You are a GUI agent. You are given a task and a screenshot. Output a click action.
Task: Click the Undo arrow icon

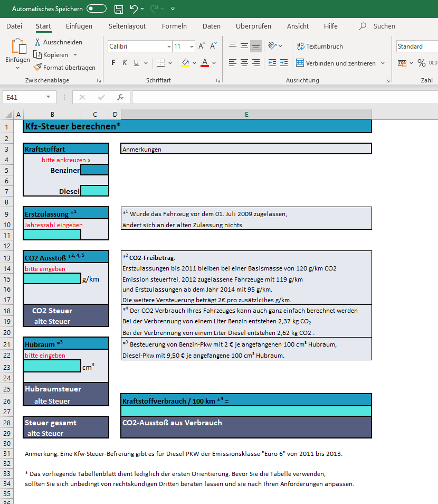click(134, 8)
